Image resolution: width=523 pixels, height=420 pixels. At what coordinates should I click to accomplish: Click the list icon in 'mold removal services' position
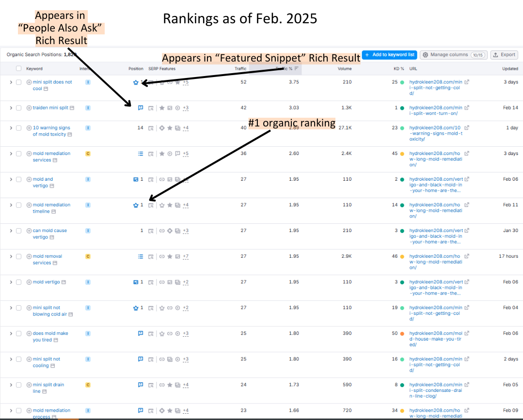tap(141, 256)
